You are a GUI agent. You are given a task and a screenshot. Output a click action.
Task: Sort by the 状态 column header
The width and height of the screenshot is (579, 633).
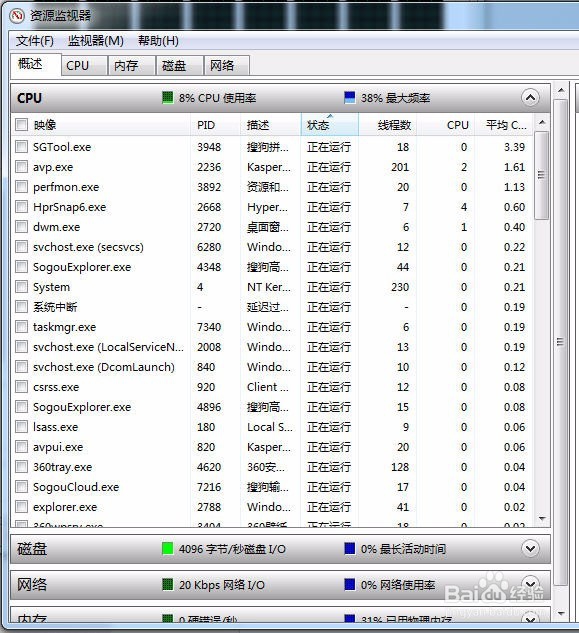(x=329, y=125)
